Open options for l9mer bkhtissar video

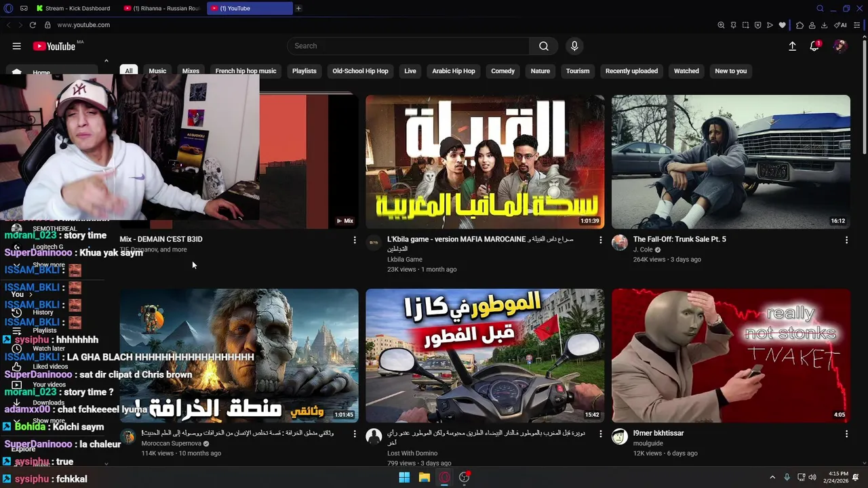click(846, 433)
